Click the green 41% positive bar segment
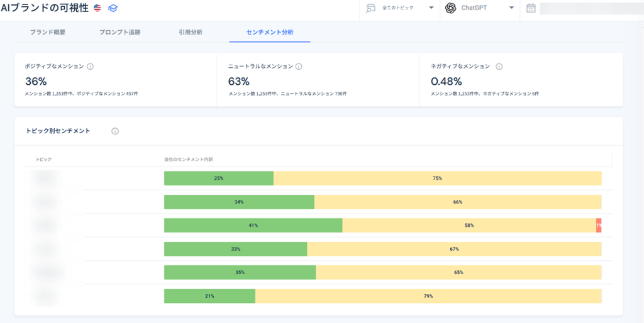Viewport: 644px width, 323px height. [x=253, y=226]
